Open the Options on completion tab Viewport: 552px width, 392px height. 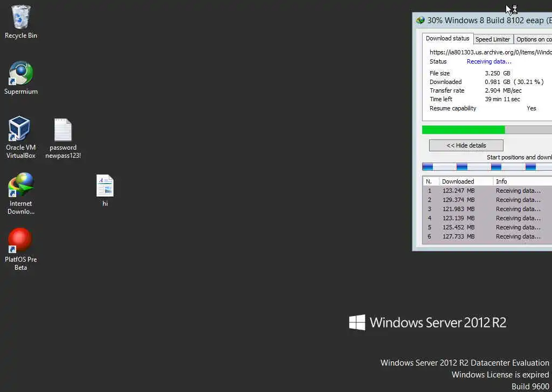click(533, 39)
